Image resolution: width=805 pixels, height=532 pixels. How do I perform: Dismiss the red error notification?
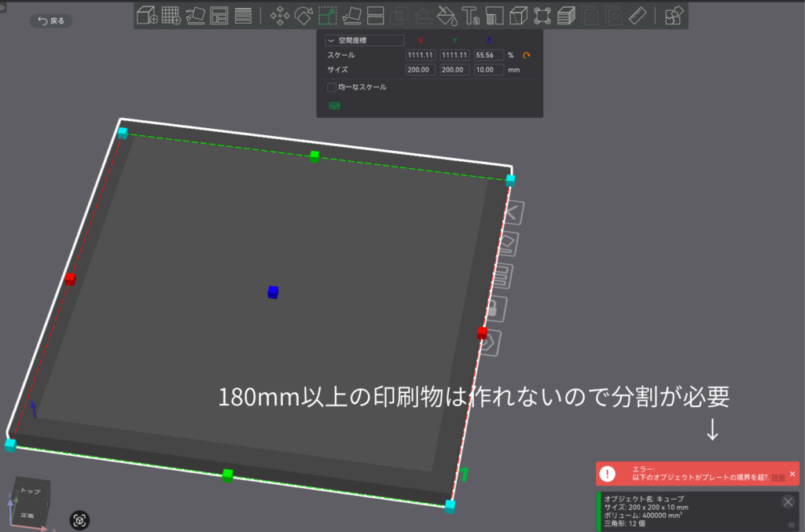792,474
